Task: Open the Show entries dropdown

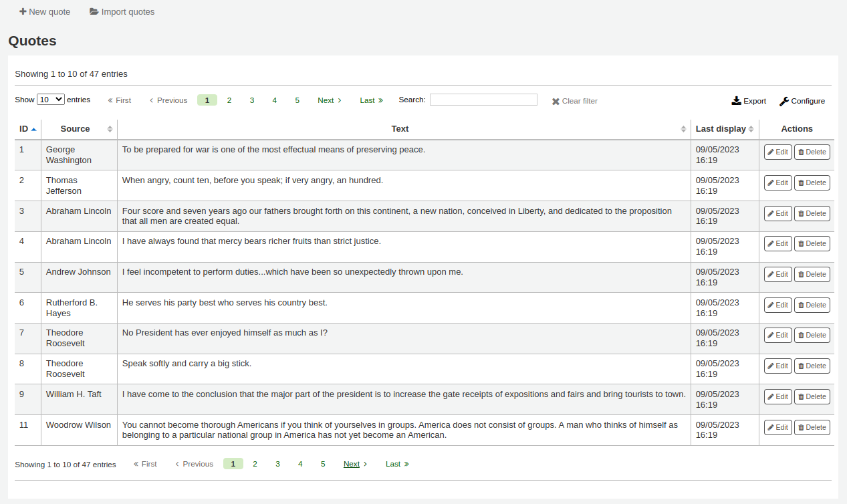Action: point(50,99)
